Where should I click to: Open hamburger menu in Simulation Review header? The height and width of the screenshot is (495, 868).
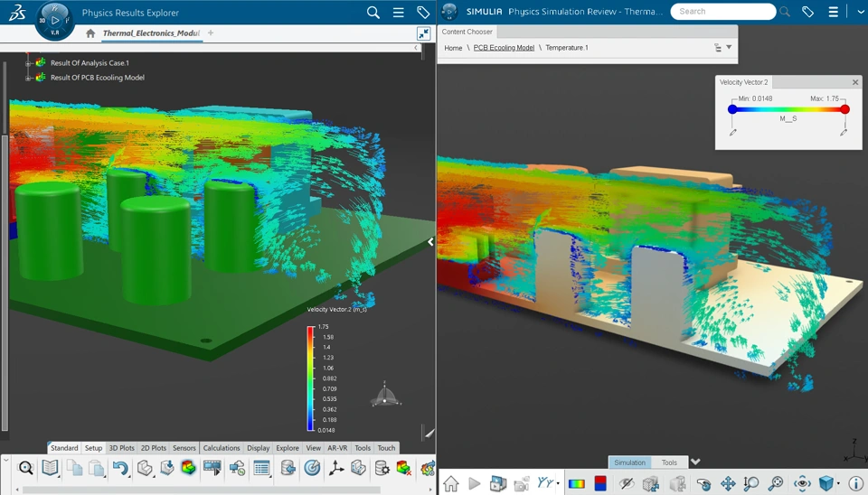833,12
